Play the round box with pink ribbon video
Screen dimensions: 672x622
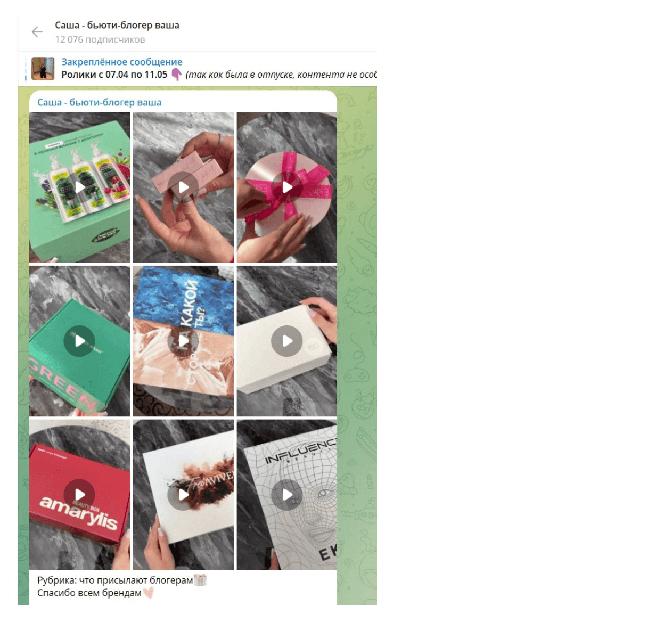287,187
